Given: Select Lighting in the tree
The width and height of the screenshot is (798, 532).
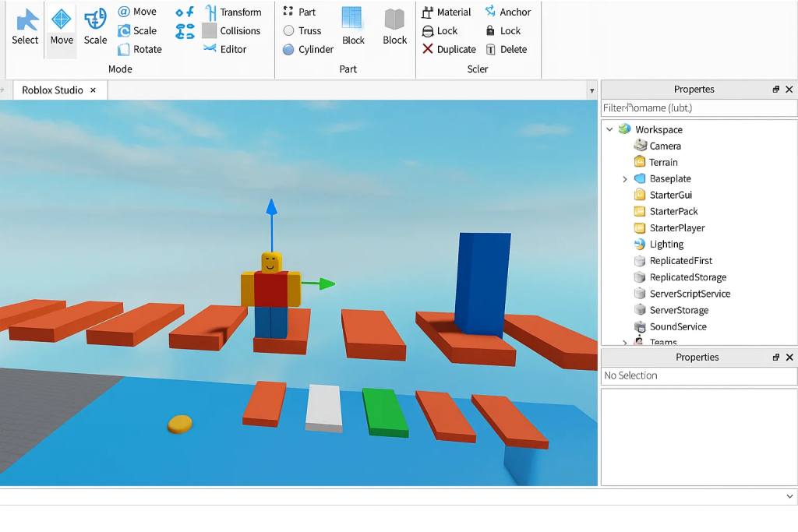Looking at the screenshot, I should coord(666,244).
